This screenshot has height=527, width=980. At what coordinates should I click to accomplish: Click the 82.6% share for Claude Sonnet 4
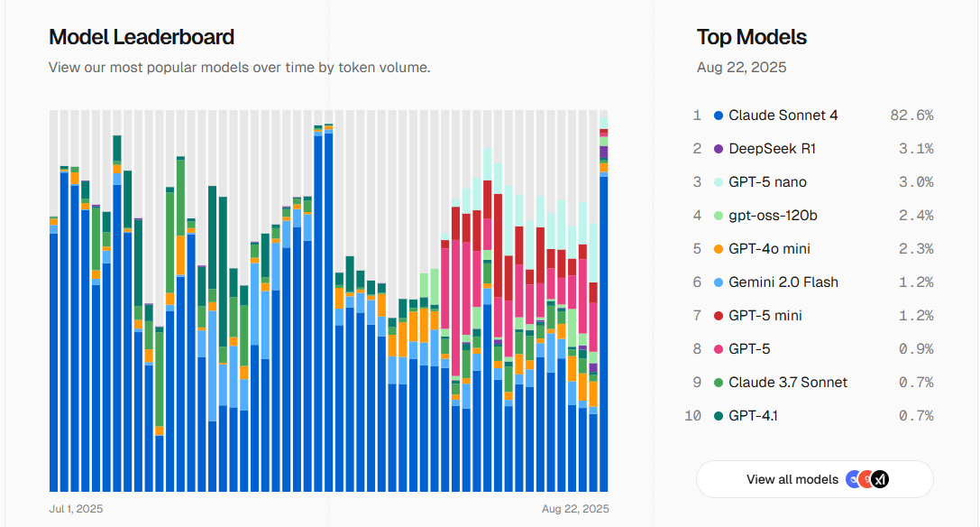coord(911,116)
